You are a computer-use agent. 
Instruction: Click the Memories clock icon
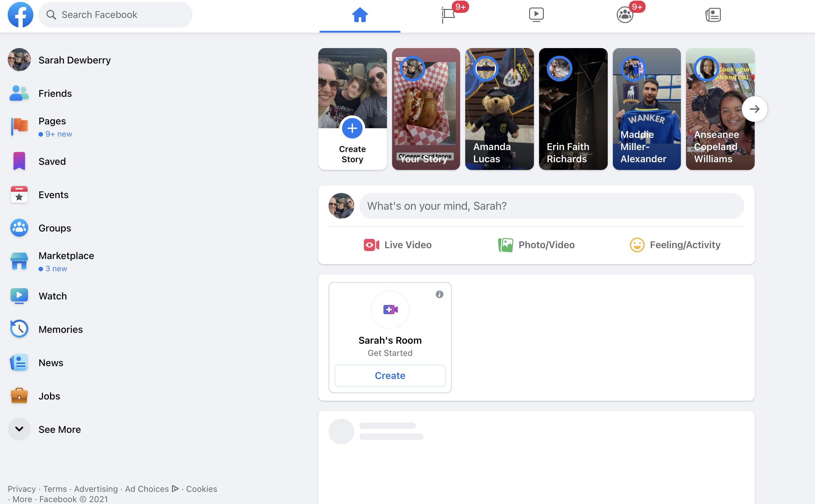click(x=19, y=329)
